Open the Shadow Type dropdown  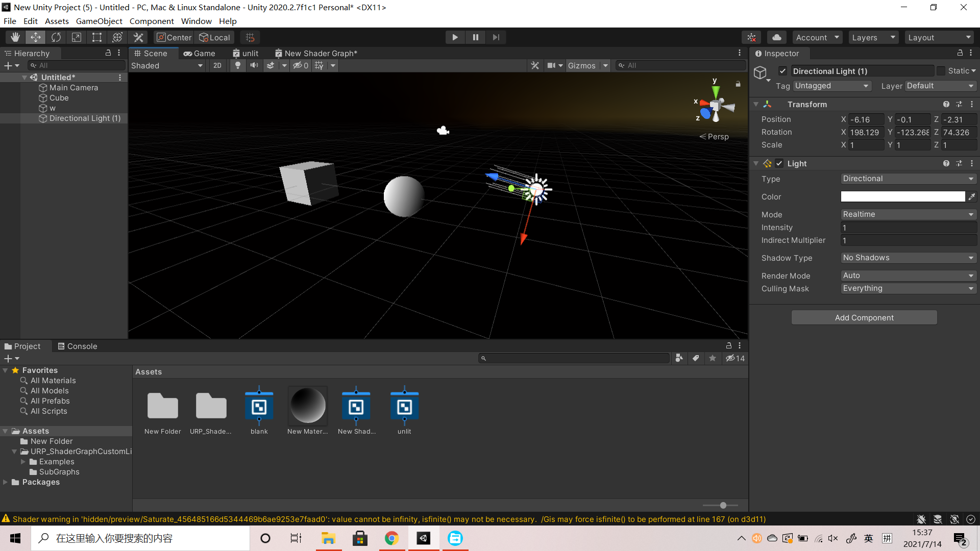pyautogui.click(x=908, y=257)
